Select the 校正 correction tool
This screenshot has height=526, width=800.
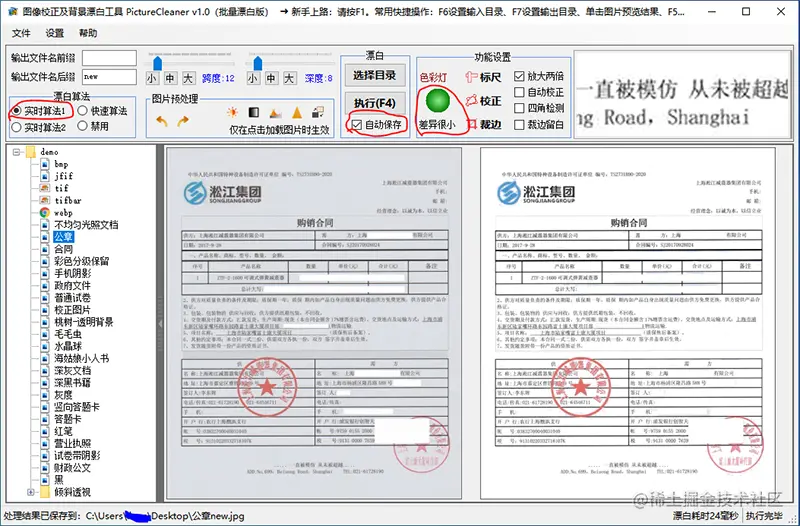[484, 101]
